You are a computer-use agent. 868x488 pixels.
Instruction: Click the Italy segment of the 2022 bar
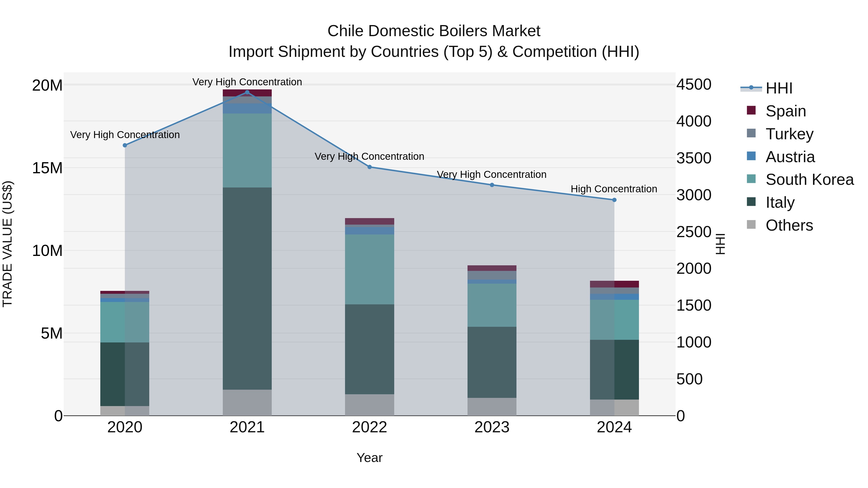click(369, 349)
